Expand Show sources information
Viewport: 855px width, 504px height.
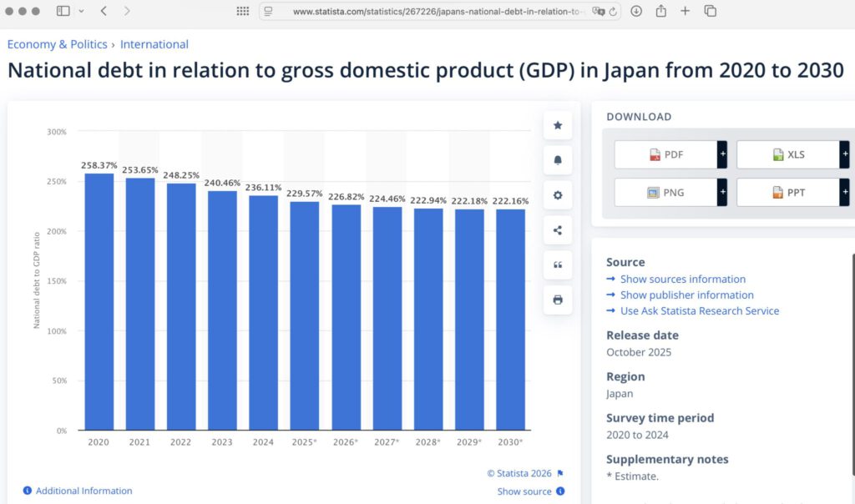[x=683, y=279]
